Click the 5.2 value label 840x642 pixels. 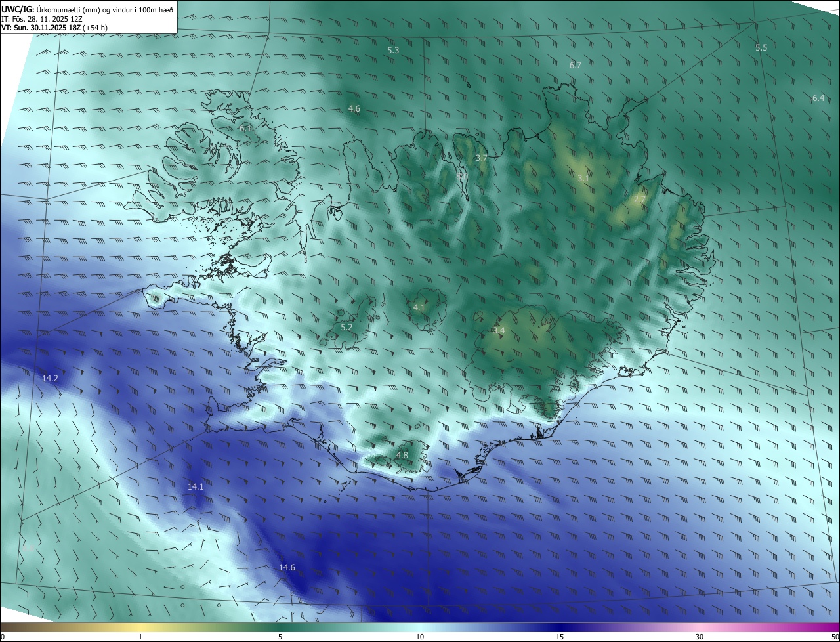point(346,327)
